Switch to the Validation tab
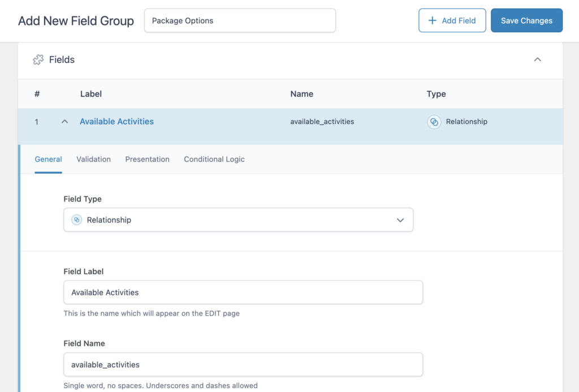 pyautogui.click(x=93, y=159)
